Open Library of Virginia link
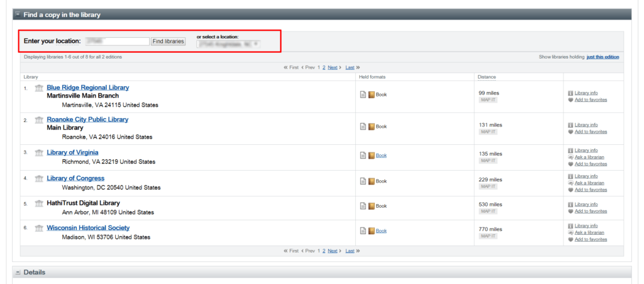The width and height of the screenshot is (644, 284). click(x=73, y=152)
